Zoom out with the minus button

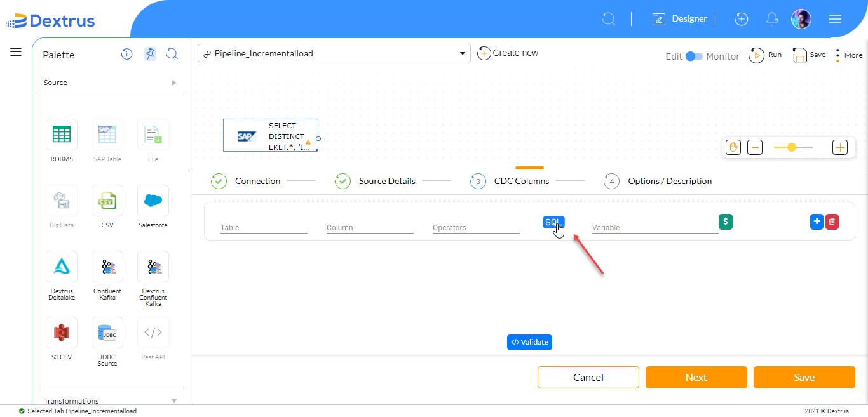coord(755,147)
